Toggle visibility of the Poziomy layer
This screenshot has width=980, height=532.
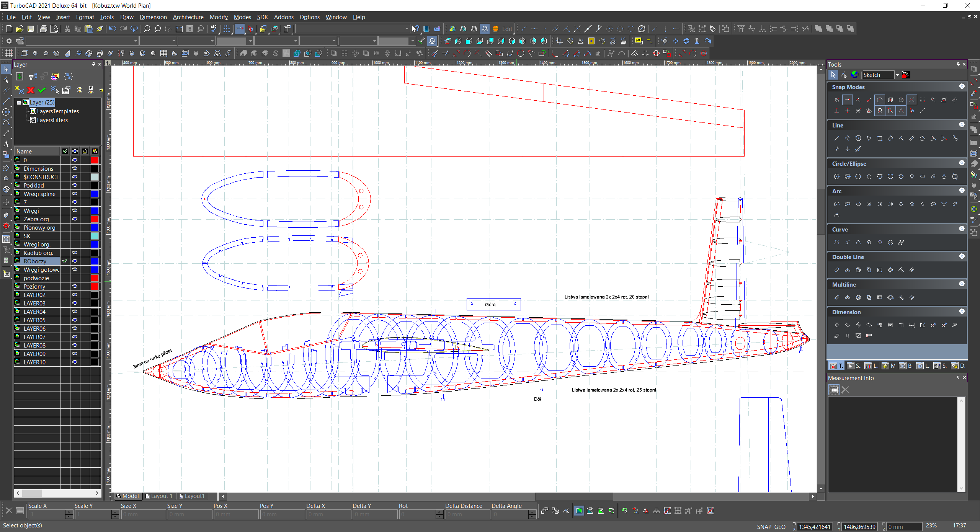tap(75, 286)
